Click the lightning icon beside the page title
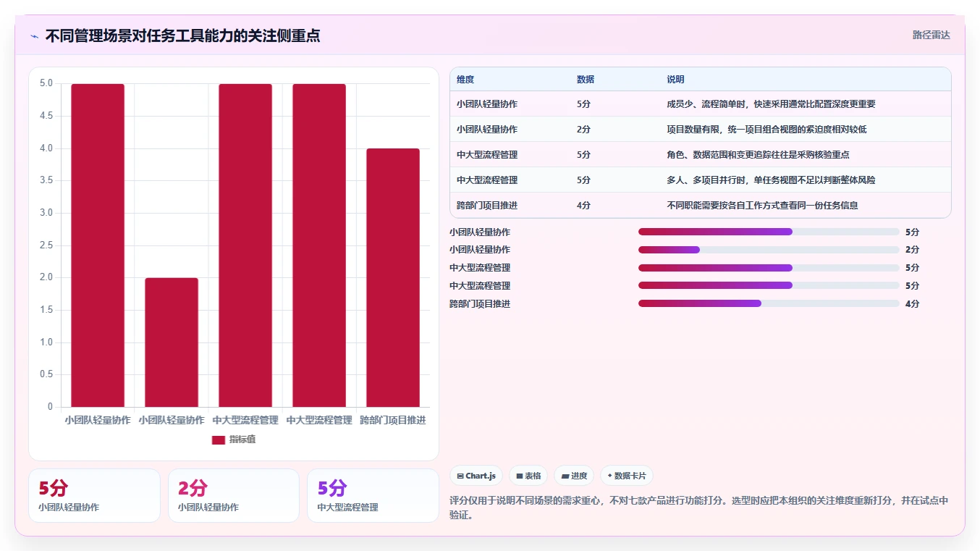 [35, 35]
